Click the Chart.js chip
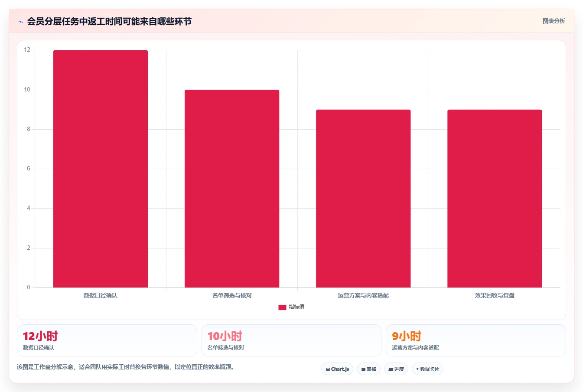 337,369
